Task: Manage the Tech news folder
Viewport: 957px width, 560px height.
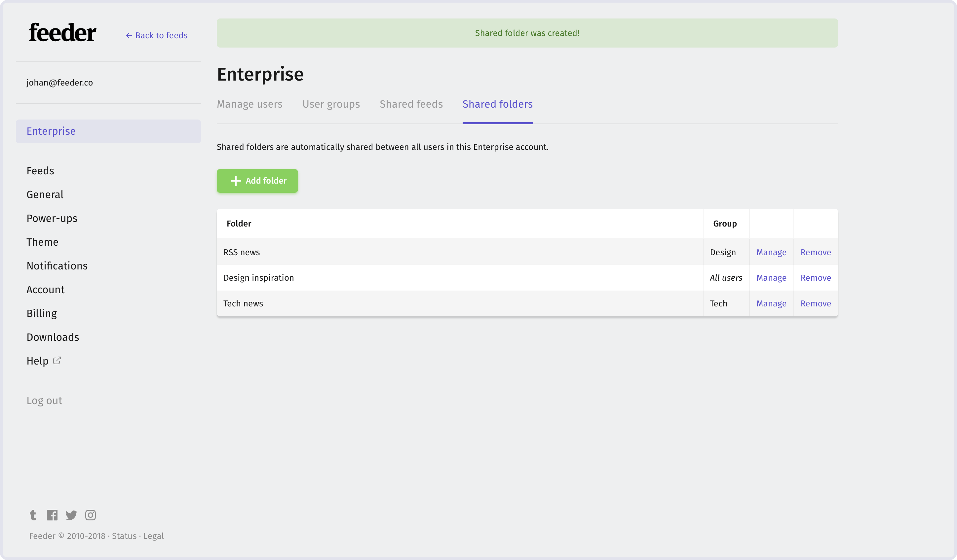Action: [771, 303]
